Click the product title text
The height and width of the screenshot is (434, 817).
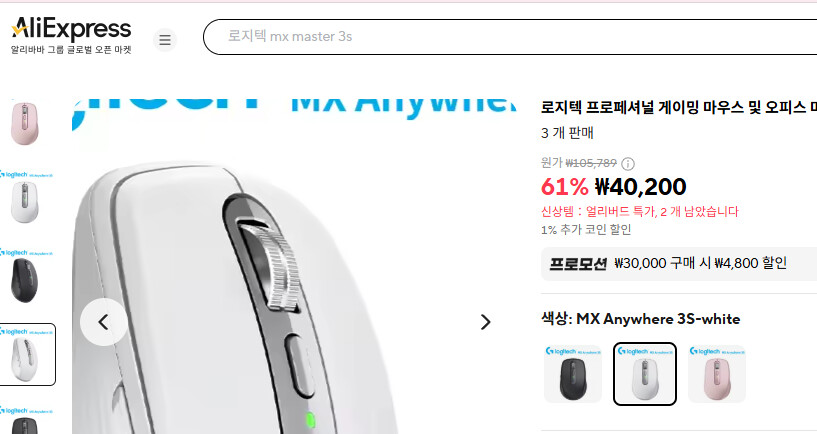[x=679, y=107]
